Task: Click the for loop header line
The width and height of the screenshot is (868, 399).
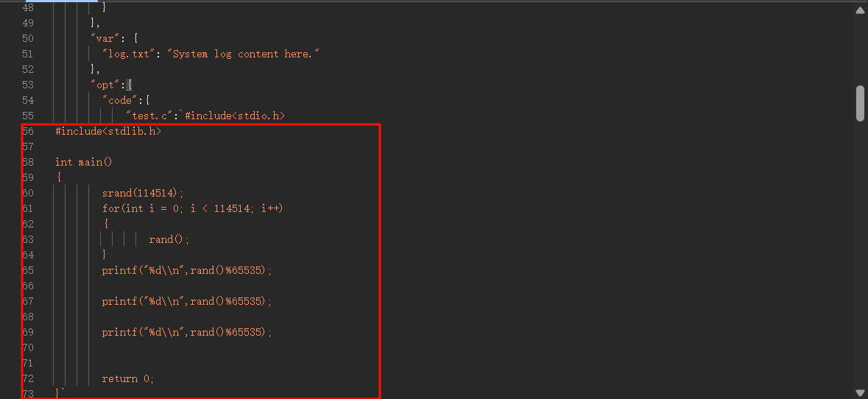Action: click(x=193, y=208)
